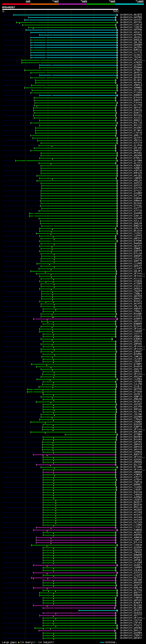Click the UniRef100_Q75NZ0 label
Image resolution: width=146 pixels, height=644 pixels.
point(131,70)
